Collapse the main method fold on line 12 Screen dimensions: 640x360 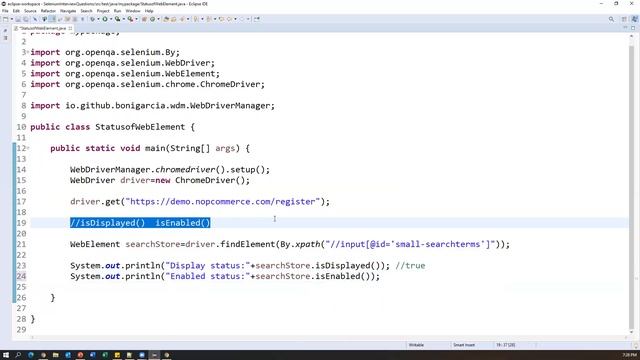coord(28,148)
